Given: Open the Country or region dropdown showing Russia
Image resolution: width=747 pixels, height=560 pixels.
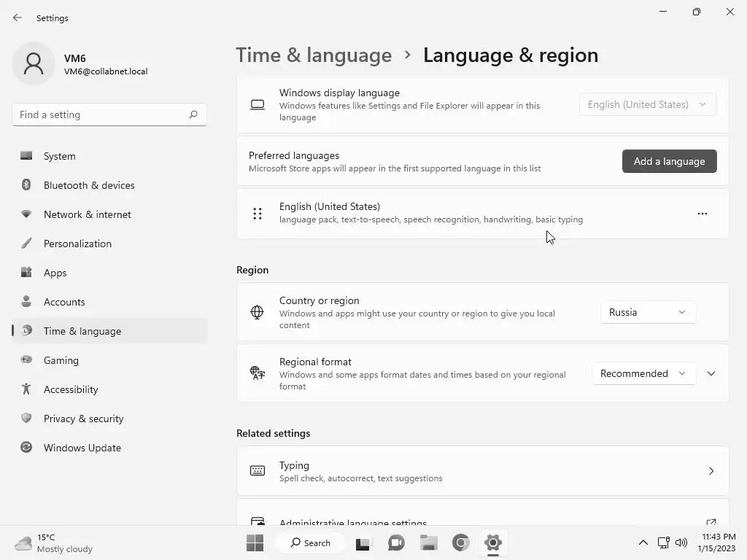Looking at the screenshot, I should pos(648,312).
